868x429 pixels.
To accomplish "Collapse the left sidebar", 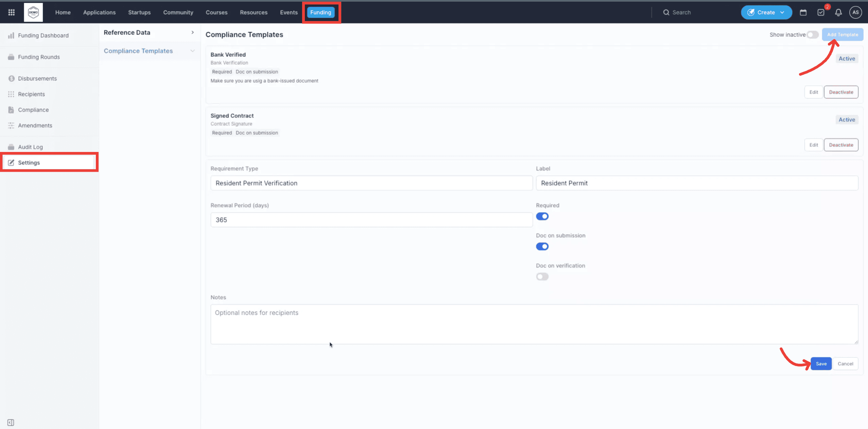I will pyautogui.click(x=11, y=422).
